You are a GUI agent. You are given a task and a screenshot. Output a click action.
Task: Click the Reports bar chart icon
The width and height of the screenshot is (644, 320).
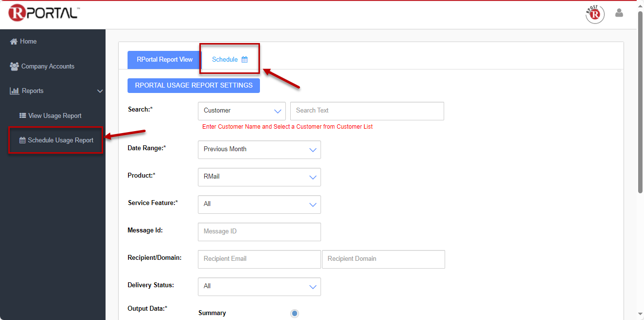15,91
